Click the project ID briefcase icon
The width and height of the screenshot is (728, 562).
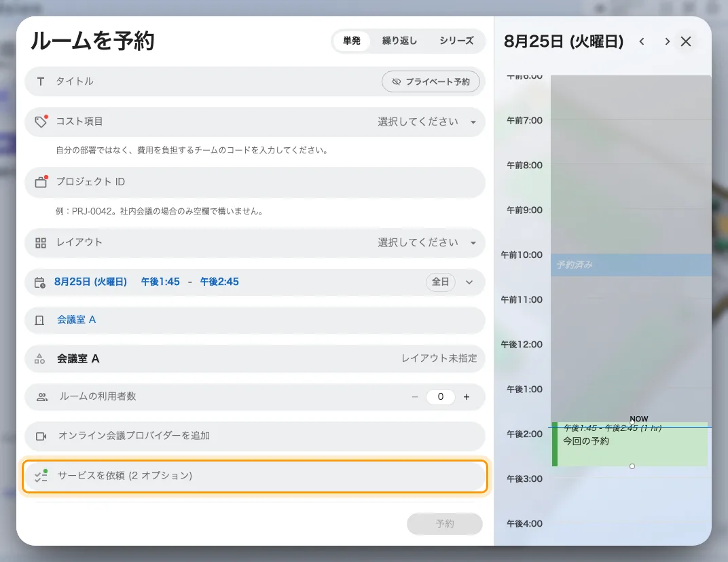click(41, 181)
